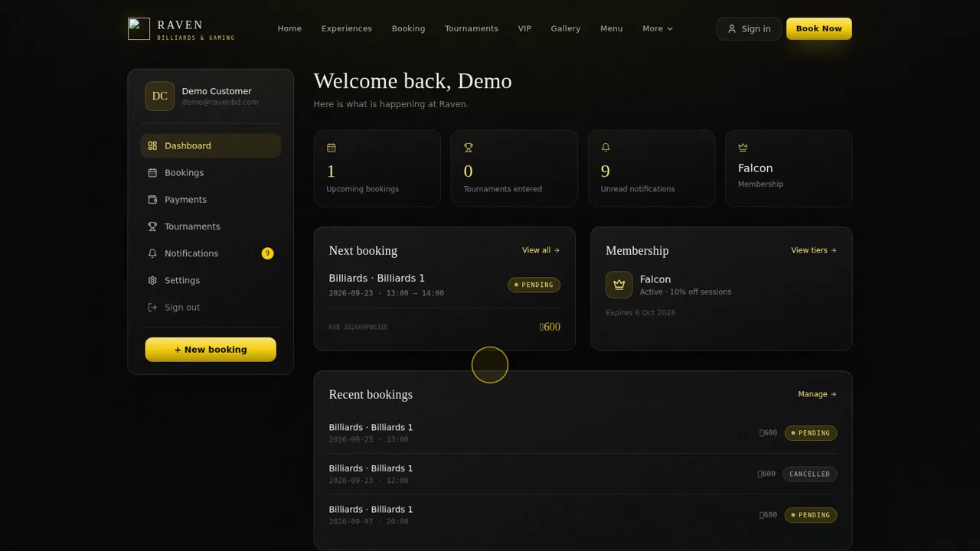Open the cancelled Billiards 1 booking row
Image resolution: width=980 pixels, height=551 pixels.
(x=583, y=474)
